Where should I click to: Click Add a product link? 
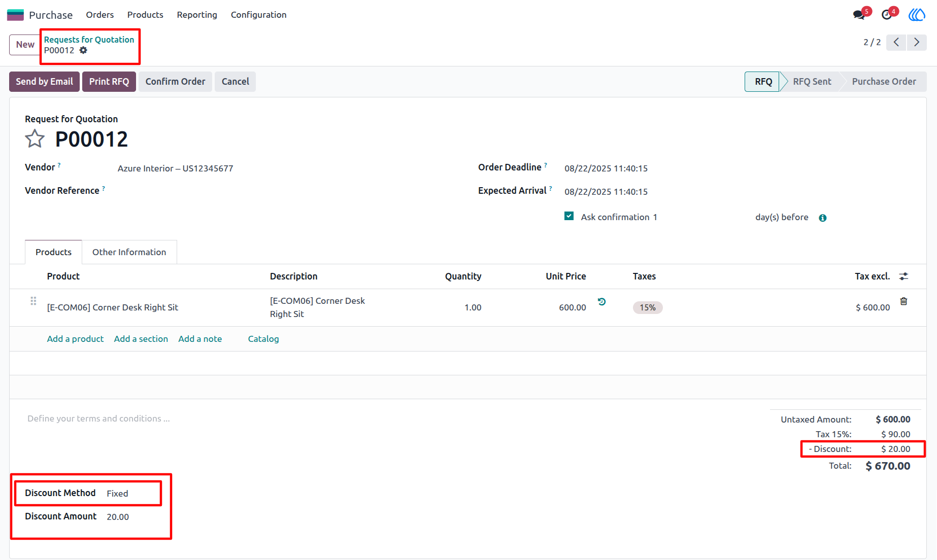click(75, 339)
